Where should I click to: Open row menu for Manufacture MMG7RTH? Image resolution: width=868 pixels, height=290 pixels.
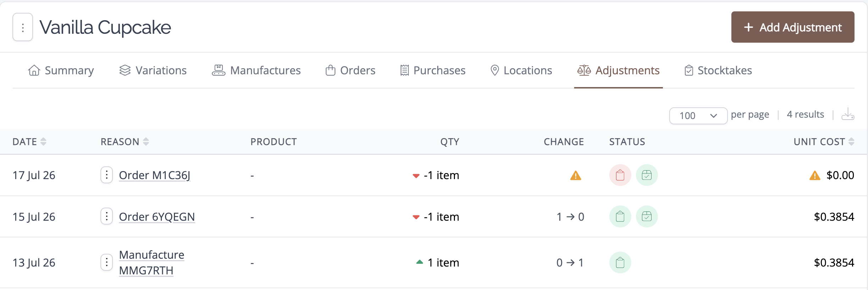coord(106,262)
